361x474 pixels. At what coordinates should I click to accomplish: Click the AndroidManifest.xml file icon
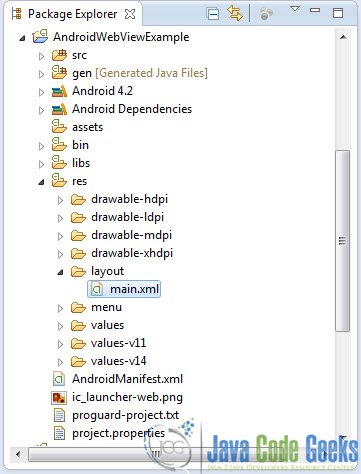click(x=59, y=379)
